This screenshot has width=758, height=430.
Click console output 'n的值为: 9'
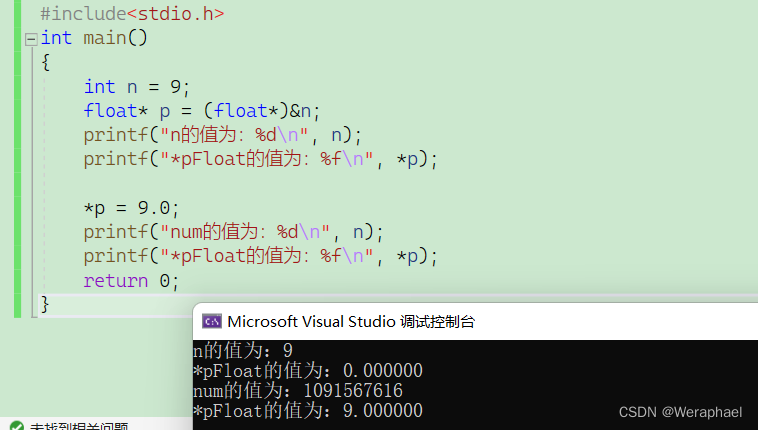242,351
